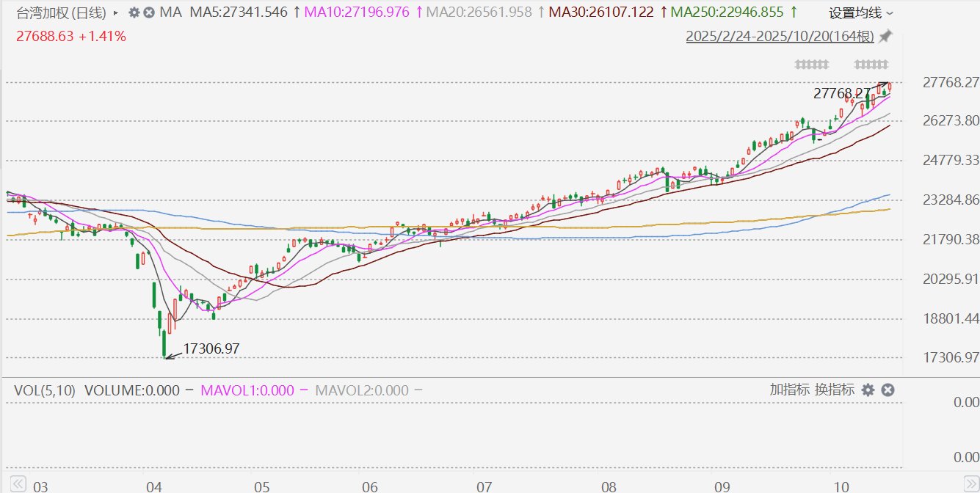Open the date range 2025/2/24-2025/10/20 selector
This screenshot has width=980, height=493.
point(781,36)
